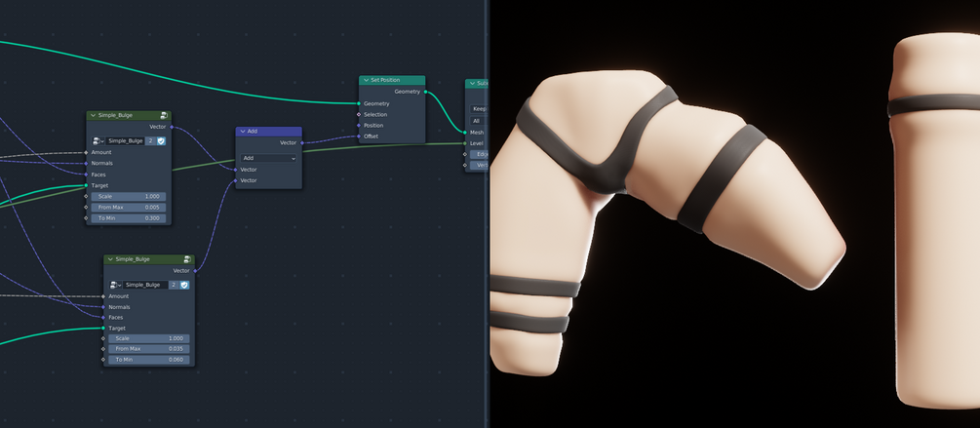This screenshot has height=428, width=980.
Task: Click Amount socket on node with From Max 0.035
Action: pyautogui.click(x=103, y=296)
